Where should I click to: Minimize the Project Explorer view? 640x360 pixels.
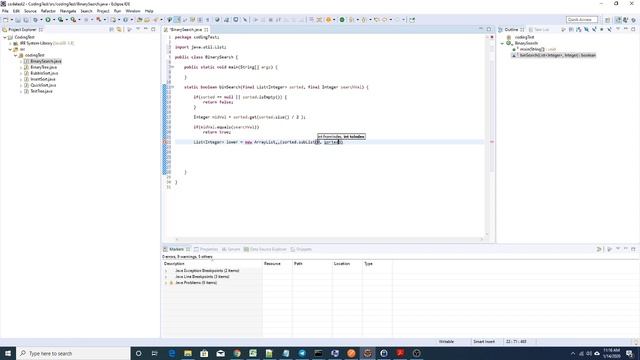(x=146, y=29)
